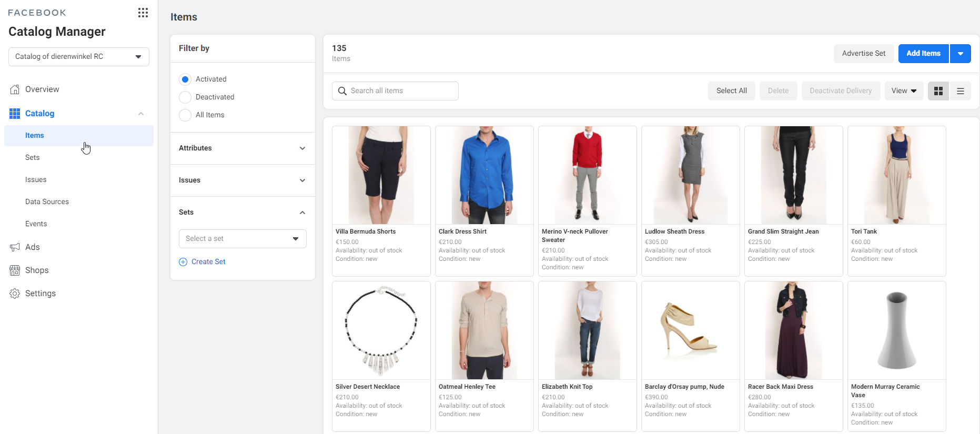Image resolution: width=980 pixels, height=434 pixels.
Task: Open the catalog selector dropdown
Action: coord(79,57)
